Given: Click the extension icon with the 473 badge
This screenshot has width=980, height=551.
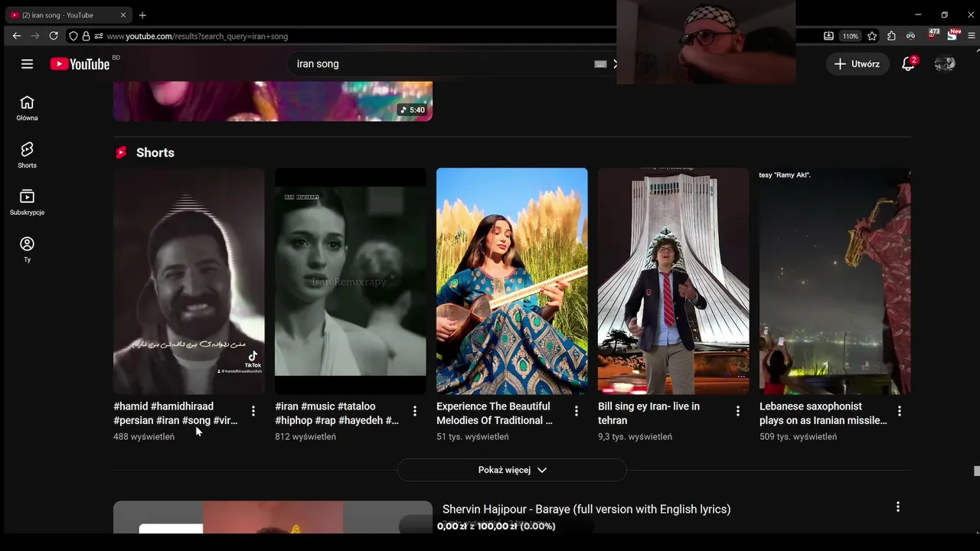Looking at the screenshot, I should 933,35.
